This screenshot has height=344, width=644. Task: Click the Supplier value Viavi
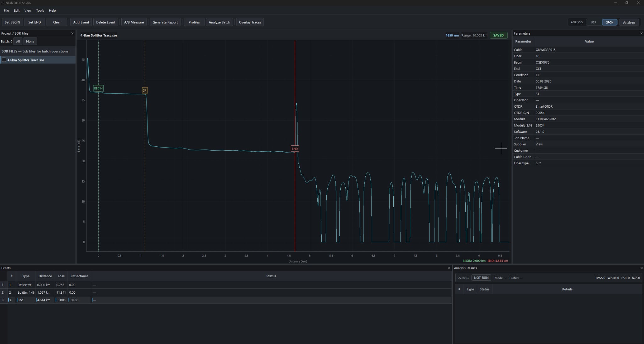pos(539,144)
